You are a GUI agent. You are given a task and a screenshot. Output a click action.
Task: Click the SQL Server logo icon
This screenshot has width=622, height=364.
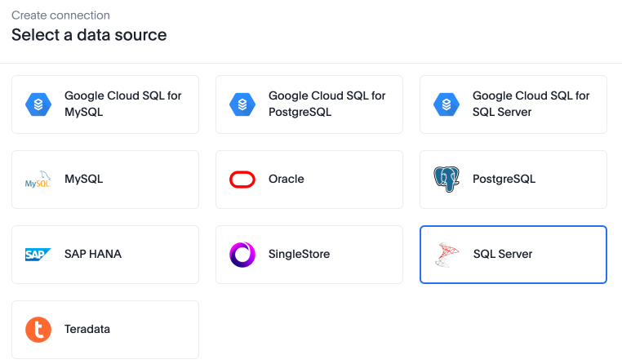click(x=447, y=255)
